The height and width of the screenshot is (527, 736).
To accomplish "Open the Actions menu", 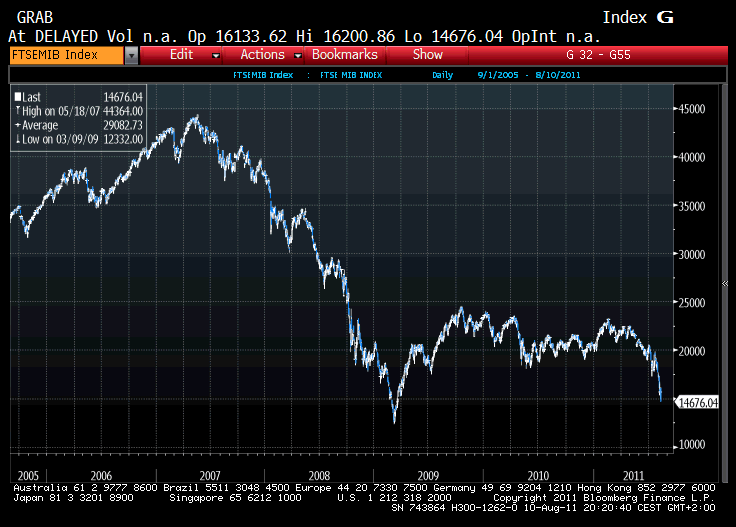I will (262, 55).
